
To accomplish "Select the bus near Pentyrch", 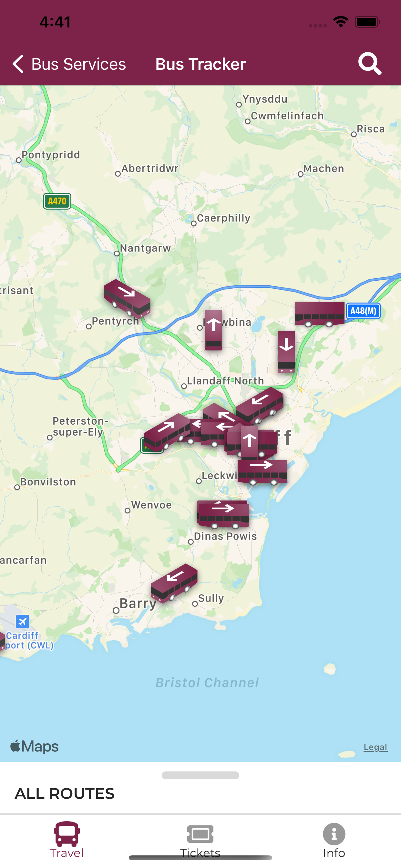I will point(127,298).
